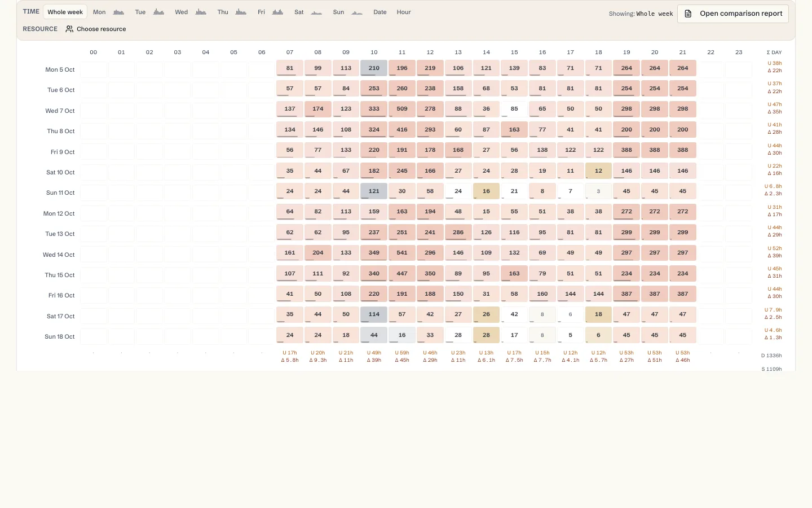This screenshot has width=812, height=508.
Task: Click the Tue histogram sparkline icon
Action: click(x=159, y=12)
